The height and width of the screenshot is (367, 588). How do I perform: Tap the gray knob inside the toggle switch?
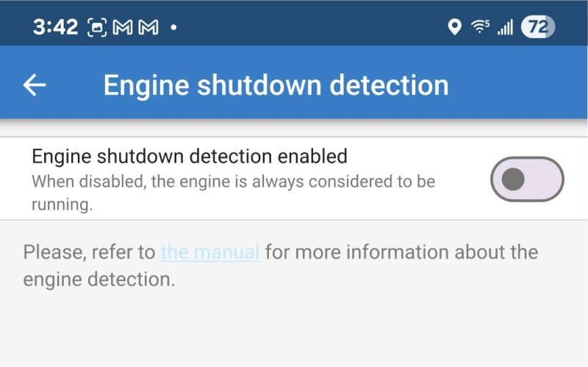click(x=512, y=179)
